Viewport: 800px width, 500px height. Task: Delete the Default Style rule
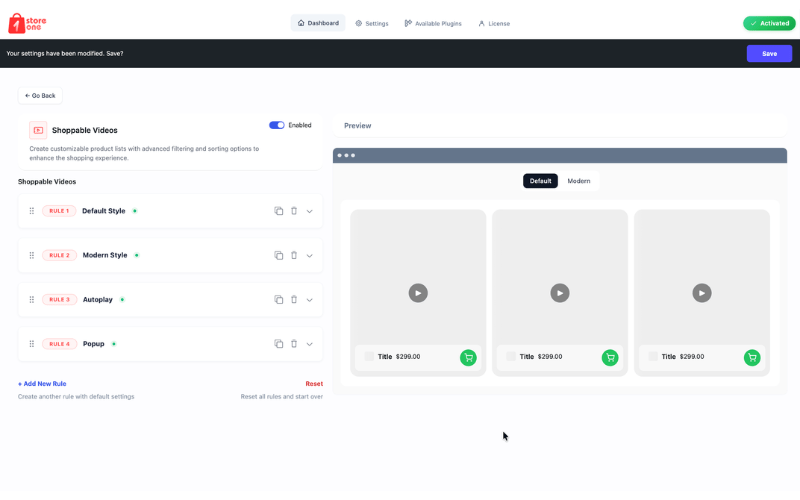tap(294, 211)
